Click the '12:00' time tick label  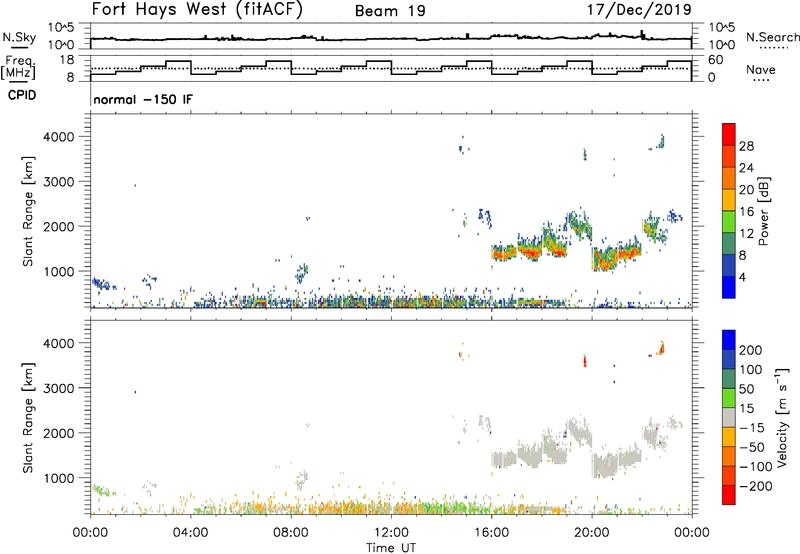pyautogui.click(x=391, y=533)
